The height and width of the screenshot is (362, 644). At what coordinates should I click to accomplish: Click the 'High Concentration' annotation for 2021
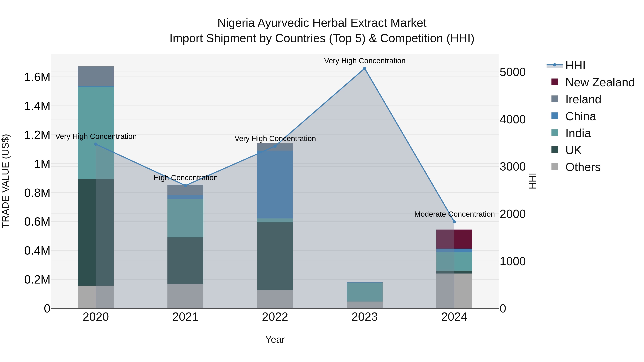(186, 178)
